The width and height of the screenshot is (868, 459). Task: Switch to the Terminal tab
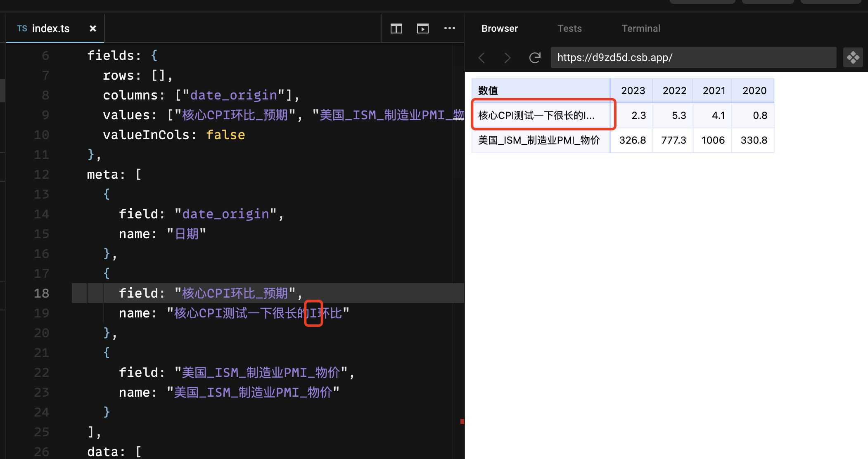coord(640,28)
